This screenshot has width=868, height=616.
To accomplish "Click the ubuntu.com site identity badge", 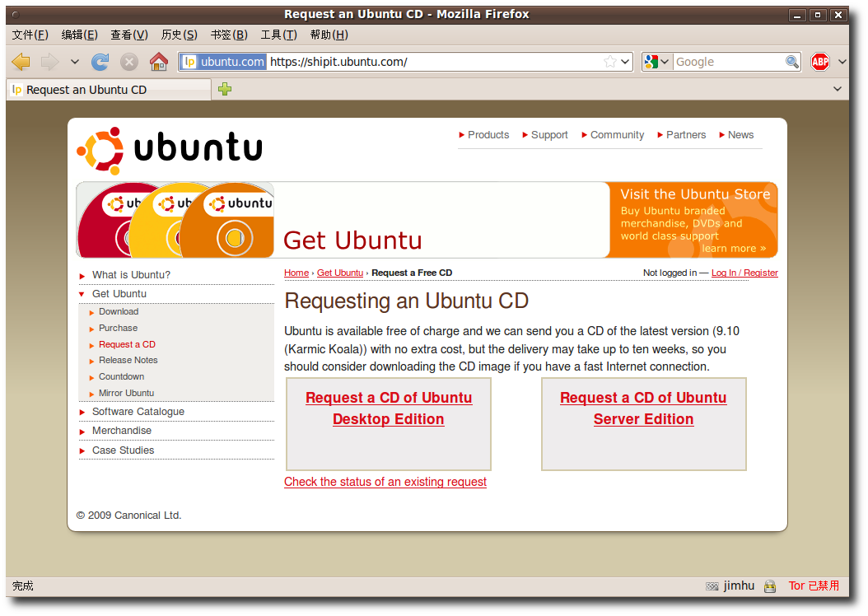I will click(224, 62).
